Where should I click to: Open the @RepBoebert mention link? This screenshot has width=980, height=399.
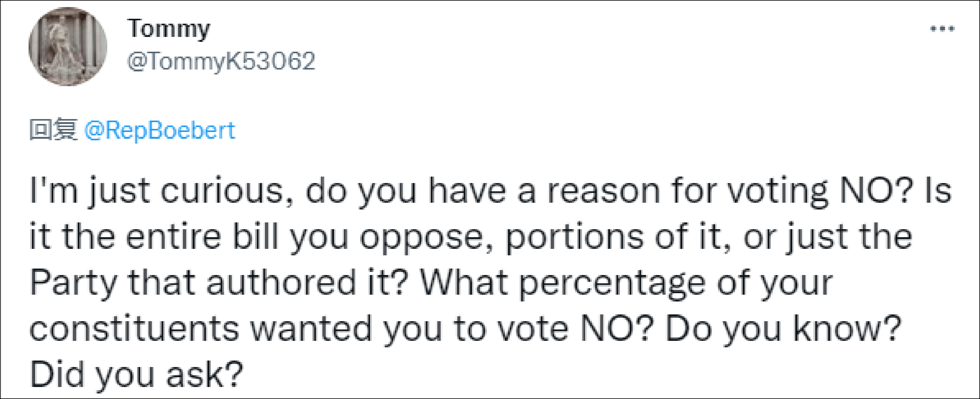point(159,130)
